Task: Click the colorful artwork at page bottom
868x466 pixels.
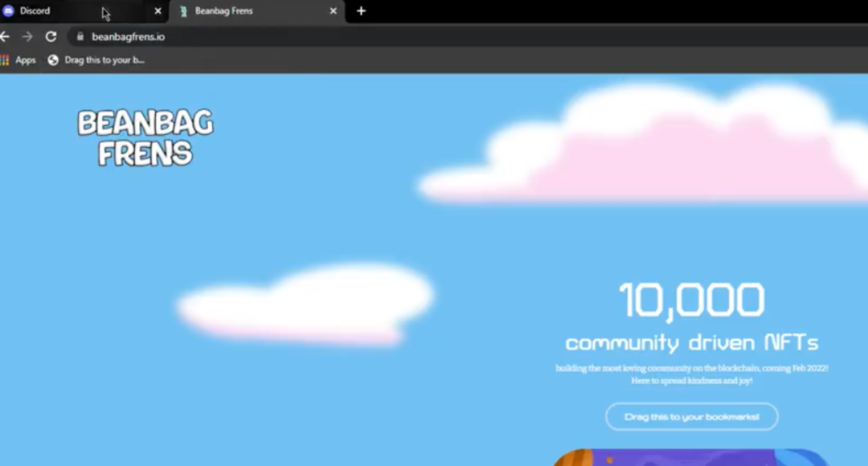Action: point(691,458)
